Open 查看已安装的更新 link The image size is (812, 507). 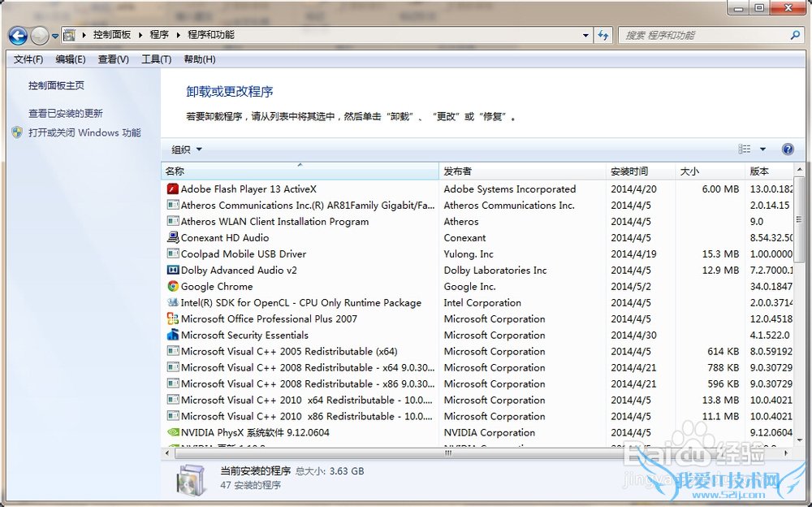click(x=65, y=113)
